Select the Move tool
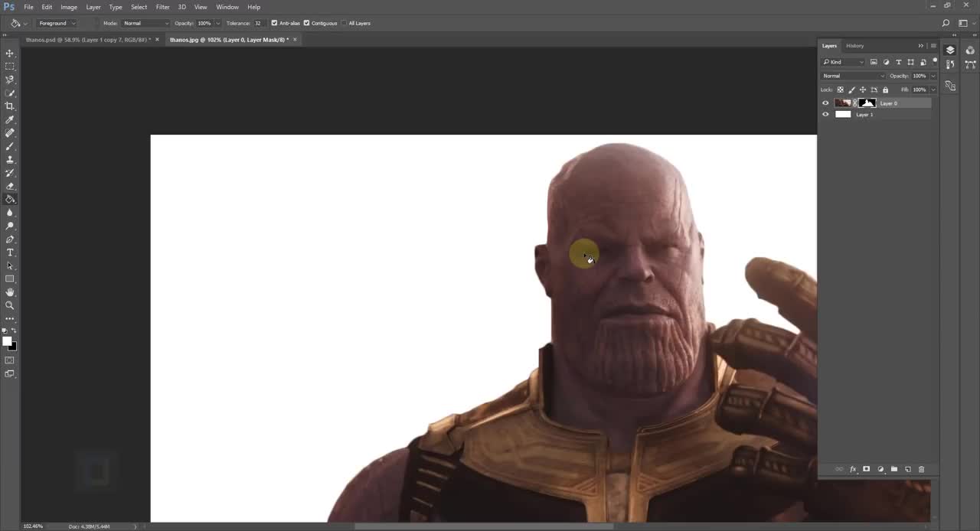 10,54
